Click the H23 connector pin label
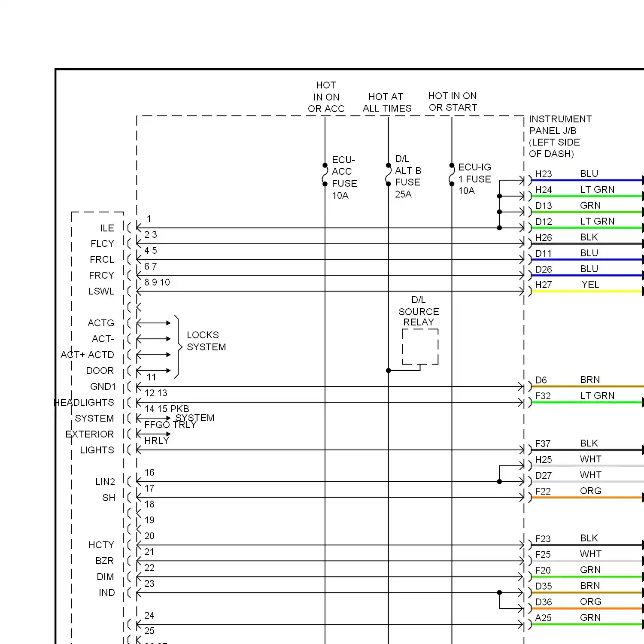 point(543,174)
